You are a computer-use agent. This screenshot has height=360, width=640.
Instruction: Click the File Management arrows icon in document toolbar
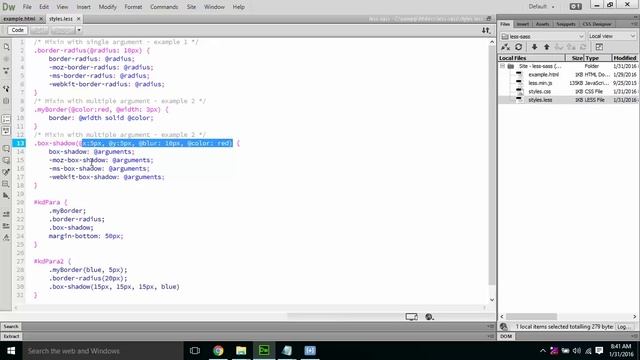(x=486, y=30)
